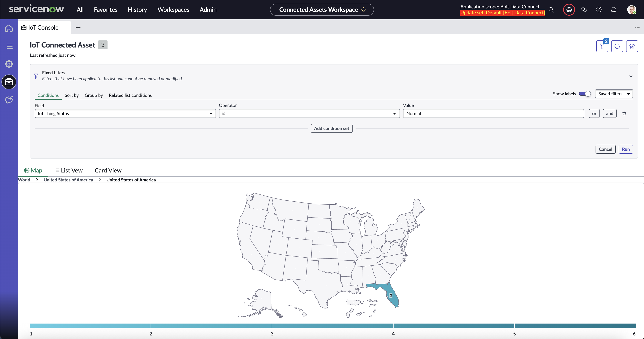Click legend color segment between 3 and 4
The width and height of the screenshot is (644, 339).
pyautogui.click(x=332, y=326)
